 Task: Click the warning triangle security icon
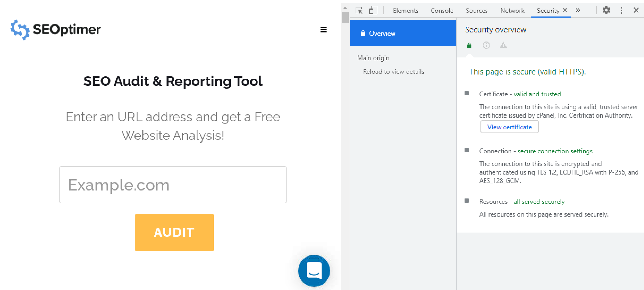click(503, 46)
